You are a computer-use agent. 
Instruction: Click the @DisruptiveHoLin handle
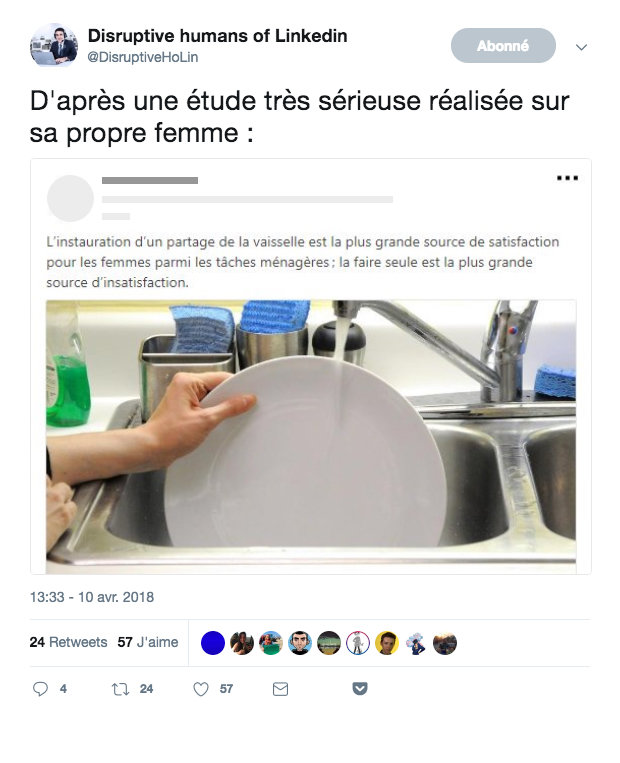pos(143,57)
